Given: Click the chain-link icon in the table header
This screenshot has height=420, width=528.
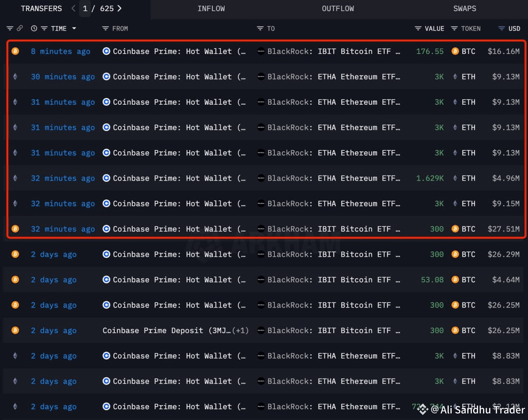Looking at the screenshot, I should 19,28.
